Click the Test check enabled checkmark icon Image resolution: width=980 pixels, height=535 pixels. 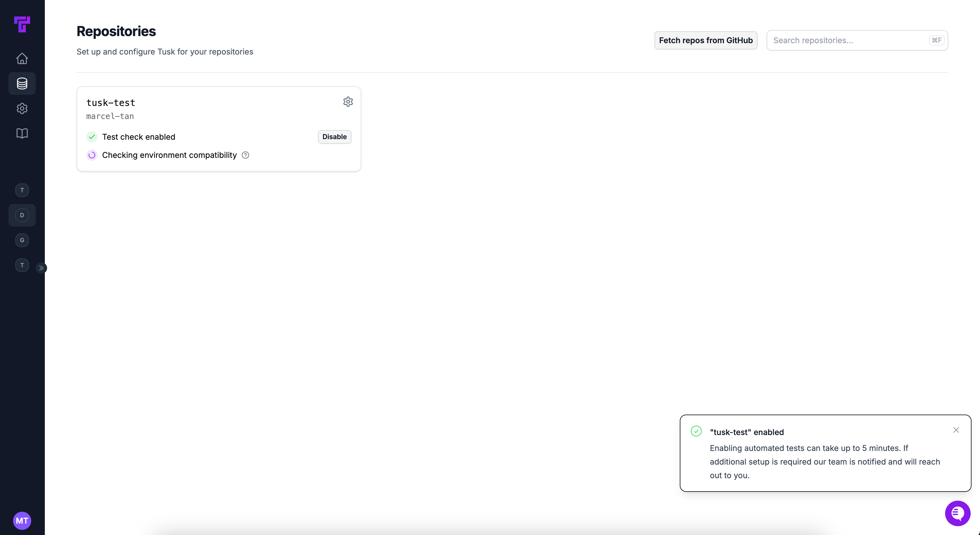(92, 137)
